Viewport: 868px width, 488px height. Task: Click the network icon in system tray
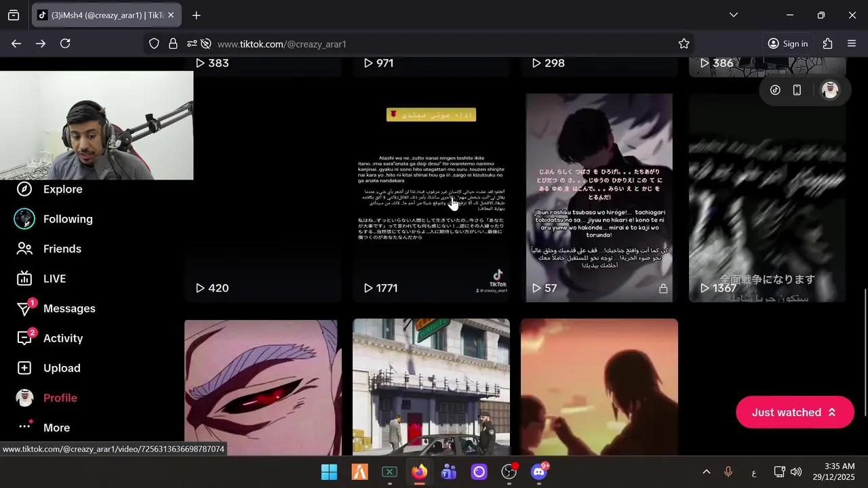point(780,472)
